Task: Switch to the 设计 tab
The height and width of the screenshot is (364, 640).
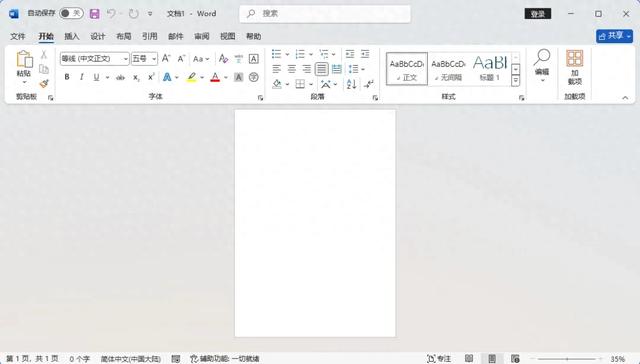Action: 98,36
